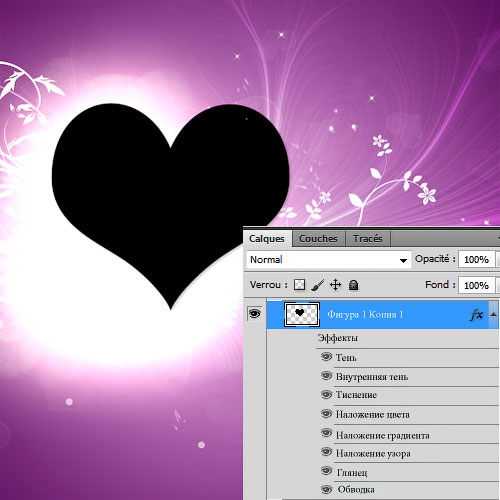Screen dimensions: 500x500
Task: Click the Эффекты heading
Action: (x=338, y=338)
